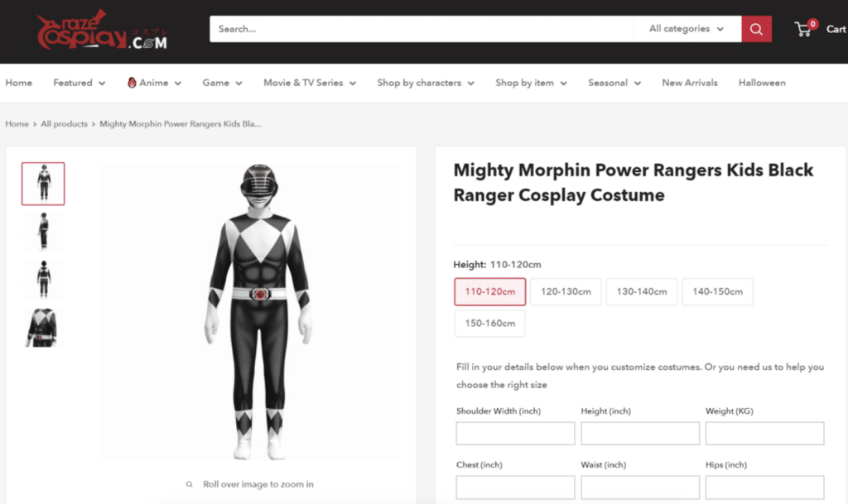
Task: Click the Home breadcrumb link
Action: coord(17,123)
